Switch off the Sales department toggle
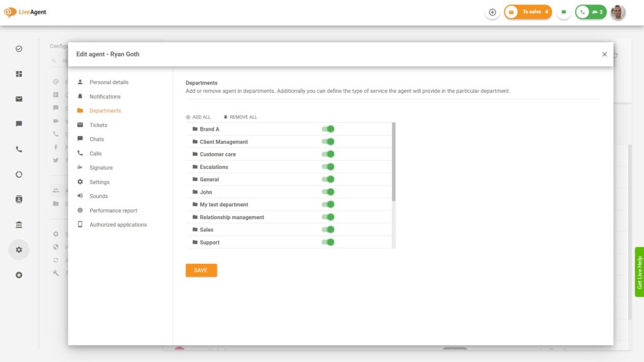This screenshot has height=362, width=644. [328, 229]
